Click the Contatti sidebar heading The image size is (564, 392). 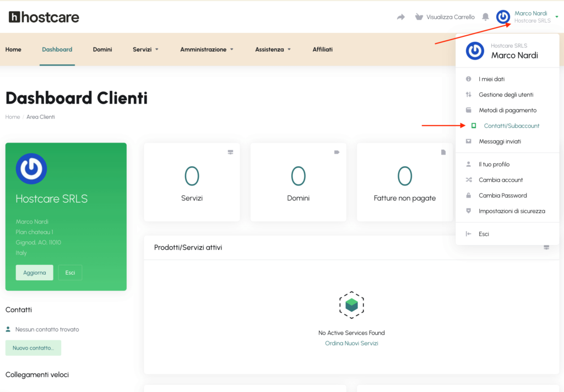(19, 309)
